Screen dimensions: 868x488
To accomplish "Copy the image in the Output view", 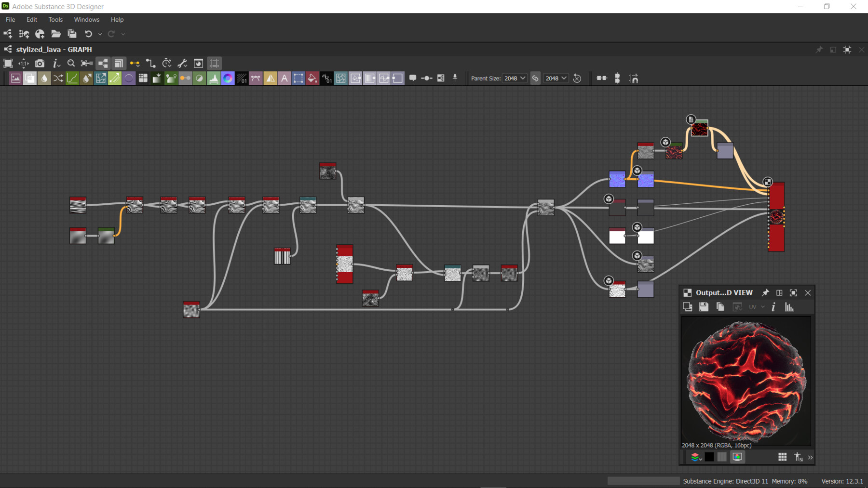I will pyautogui.click(x=720, y=307).
